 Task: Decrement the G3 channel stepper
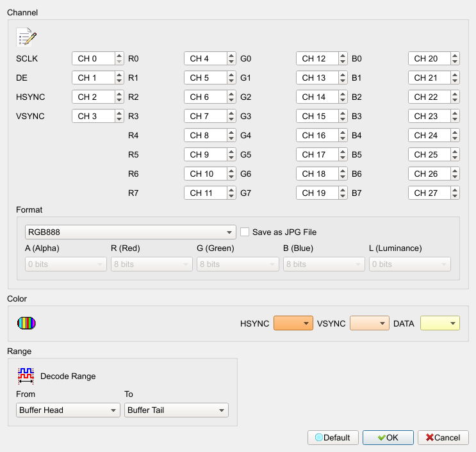[343, 119]
